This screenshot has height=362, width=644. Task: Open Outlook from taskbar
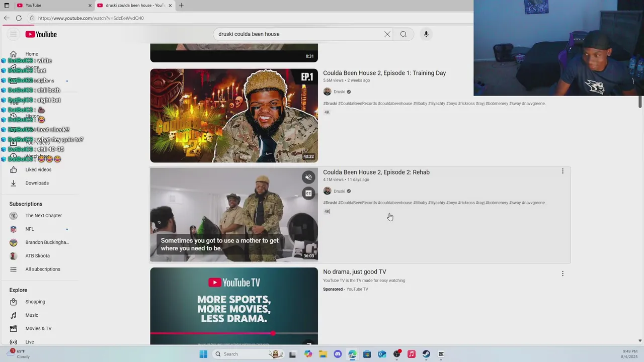pos(382,354)
